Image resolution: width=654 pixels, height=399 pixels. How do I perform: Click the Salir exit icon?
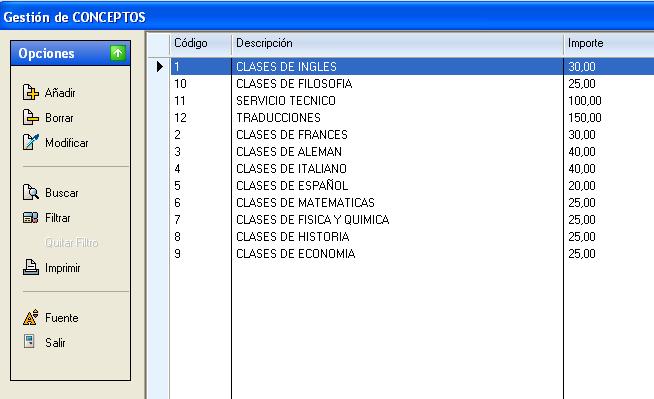(29, 341)
